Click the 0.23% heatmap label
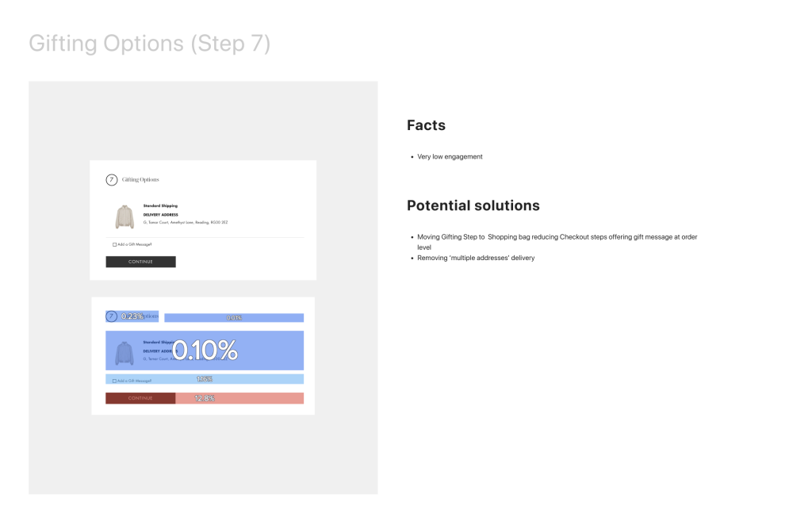Image resolution: width=812 pixels, height=521 pixels. coord(132,316)
